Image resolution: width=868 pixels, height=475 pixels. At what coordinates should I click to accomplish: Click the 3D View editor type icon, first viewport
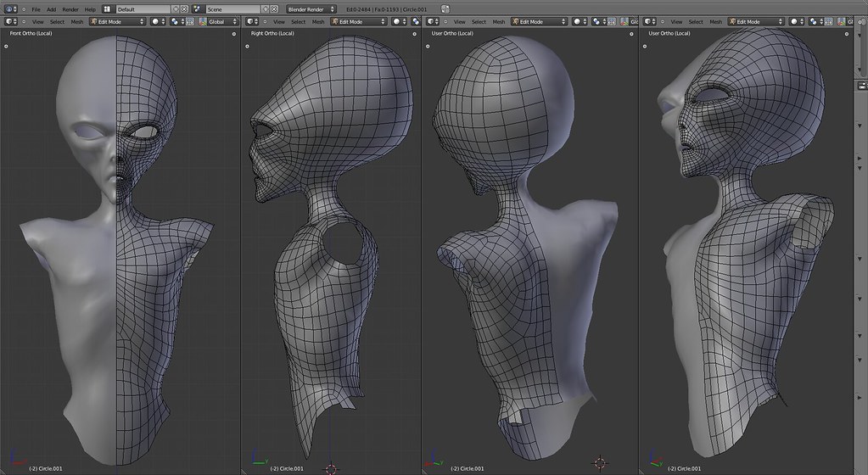[x=9, y=21]
